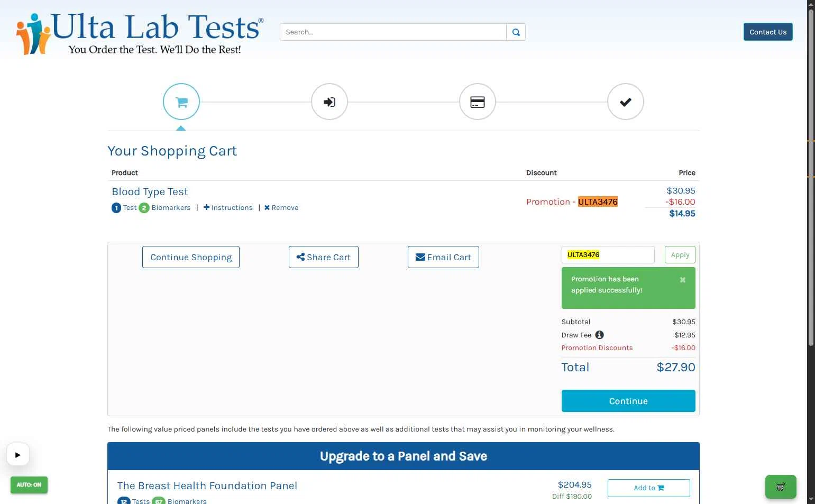Click the $204.95 panel price
Viewport: 815px width, 504px height.
tap(575, 484)
